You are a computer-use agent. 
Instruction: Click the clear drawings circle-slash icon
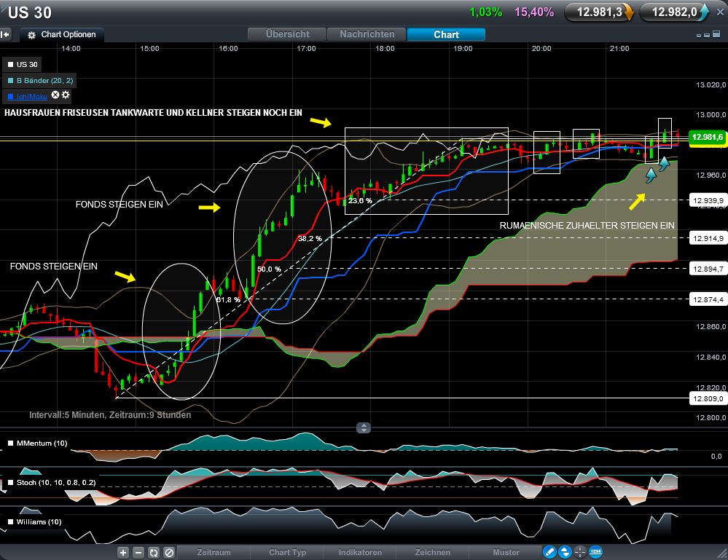[169, 552]
